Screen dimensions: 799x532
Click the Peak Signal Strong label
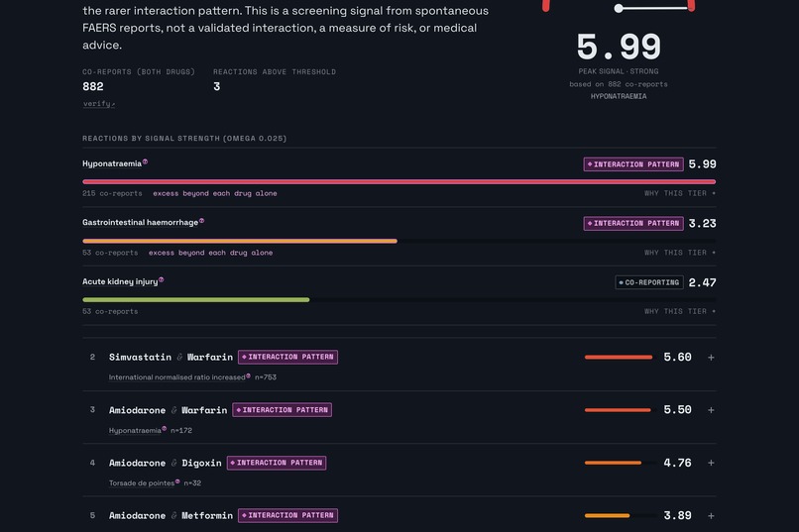coord(619,71)
